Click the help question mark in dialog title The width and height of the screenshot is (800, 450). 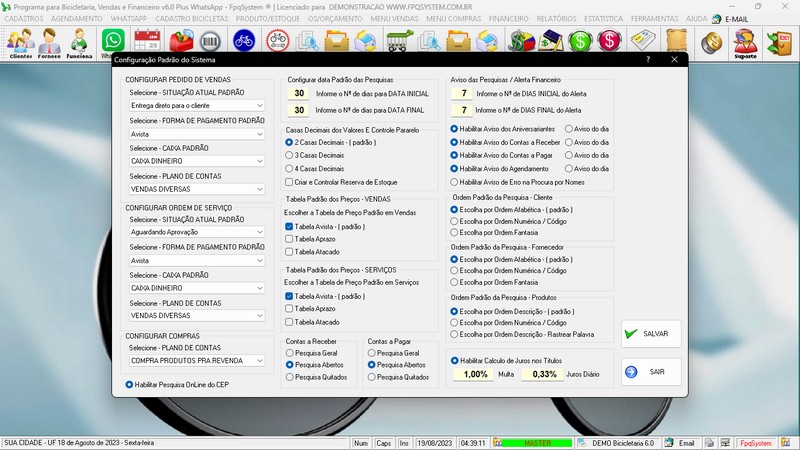point(648,60)
